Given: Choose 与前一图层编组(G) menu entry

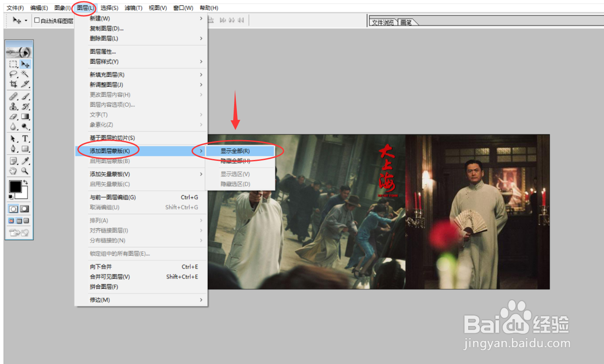Looking at the screenshot, I should click(x=141, y=197).
